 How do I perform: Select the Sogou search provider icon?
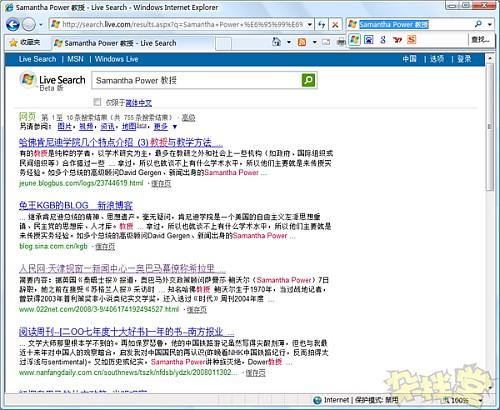pos(412,40)
